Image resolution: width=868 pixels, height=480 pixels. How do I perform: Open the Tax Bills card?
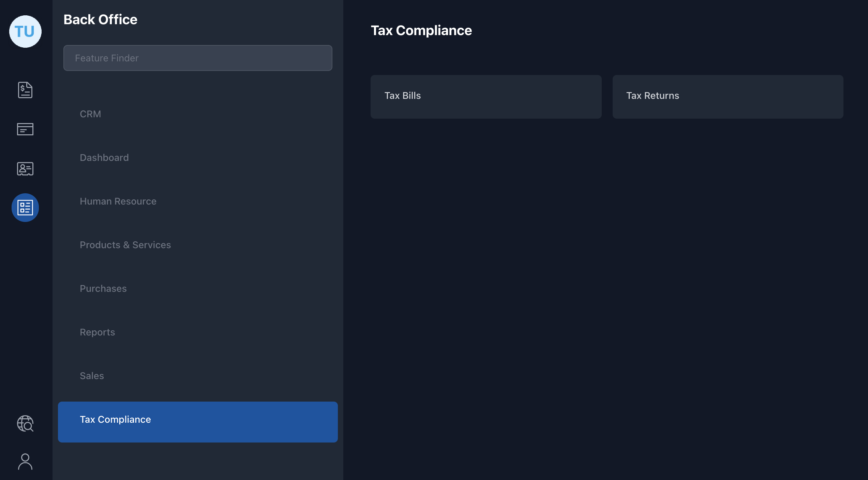click(486, 97)
